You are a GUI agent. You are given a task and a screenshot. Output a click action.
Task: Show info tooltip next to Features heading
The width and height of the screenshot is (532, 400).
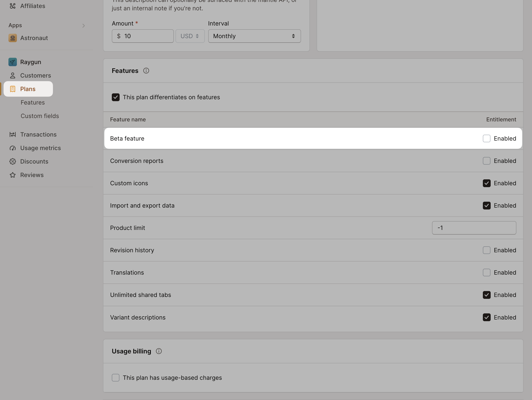coord(146,71)
